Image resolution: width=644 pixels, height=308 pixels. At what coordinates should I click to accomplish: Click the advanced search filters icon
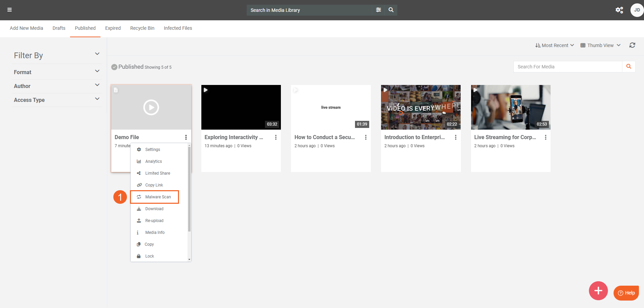378,10
